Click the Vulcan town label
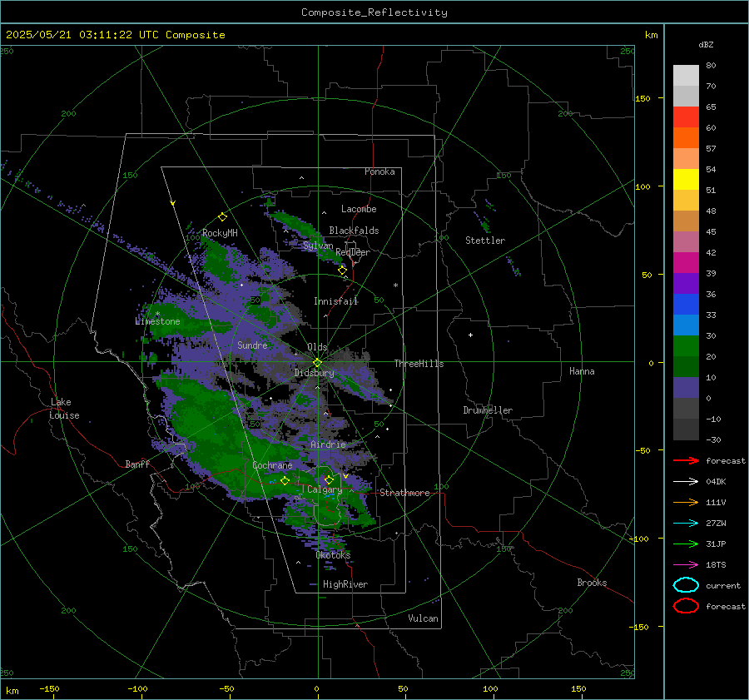 424,618
